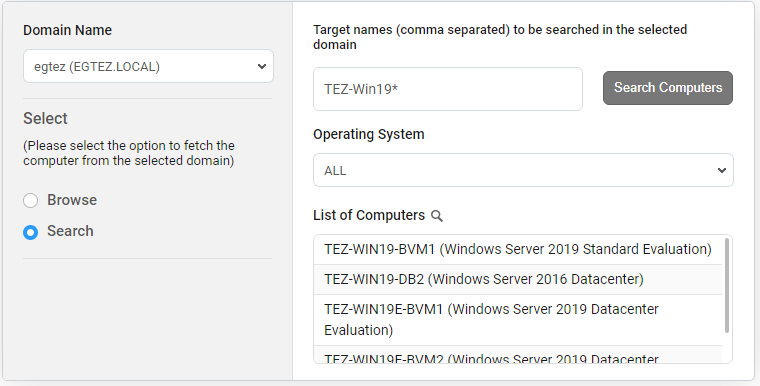This screenshot has width=760, height=386.
Task: Click the target names input field
Action: click(448, 89)
